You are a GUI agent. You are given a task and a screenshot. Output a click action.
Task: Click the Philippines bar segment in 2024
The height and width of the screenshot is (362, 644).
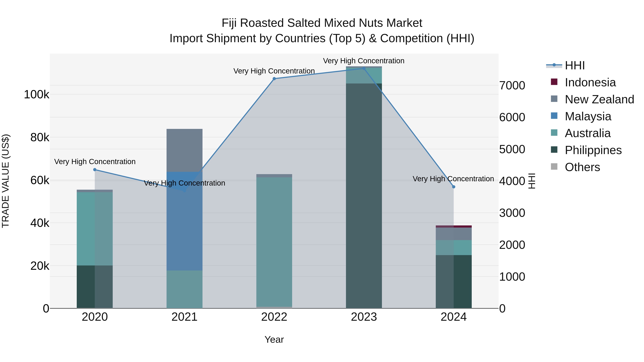coord(454,282)
